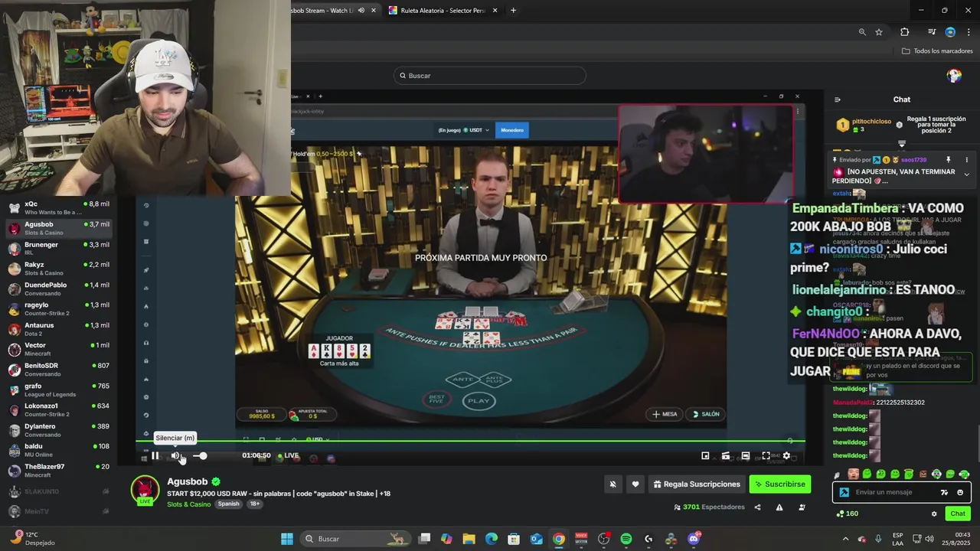This screenshot has width=980, height=551.
Task: Send message with green Chat button
Action: point(958,514)
